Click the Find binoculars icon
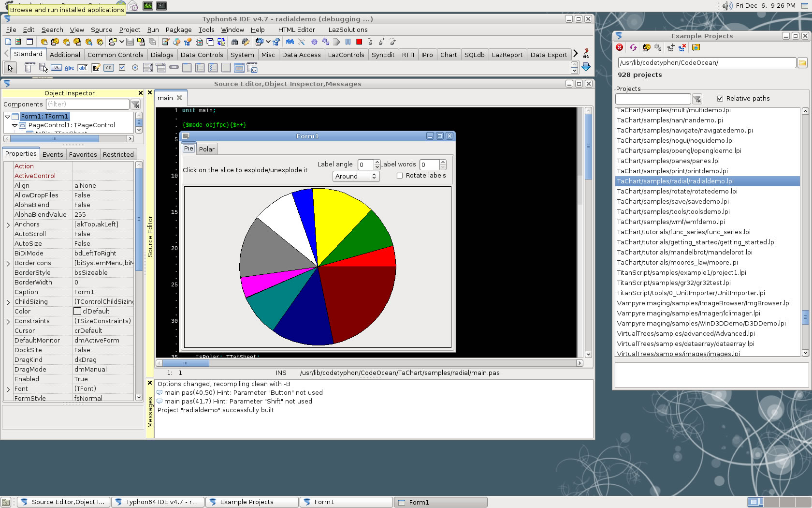This screenshot has height=508, width=812. click(235, 42)
